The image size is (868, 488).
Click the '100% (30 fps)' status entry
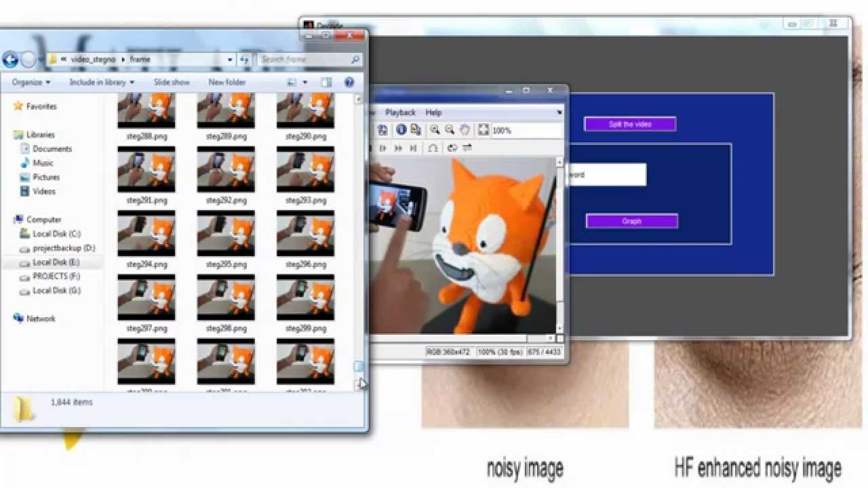pyautogui.click(x=500, y=352)
